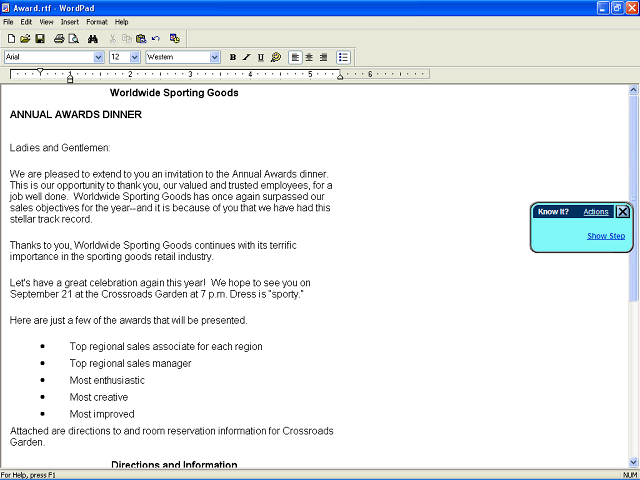640x480 pixels.
Task: Restore down the WordPad window
Action: tap(618, 8)
